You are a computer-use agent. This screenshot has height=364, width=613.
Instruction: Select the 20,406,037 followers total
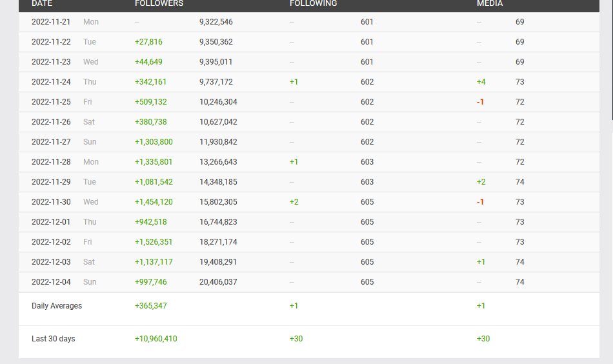coord(218,282)
